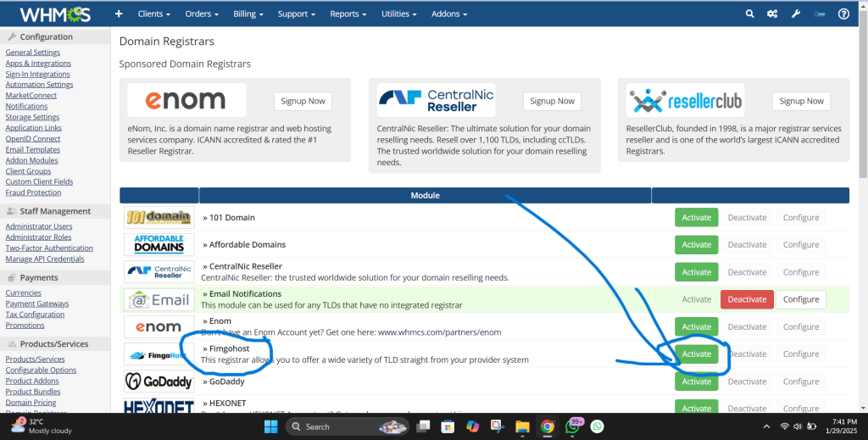The image size is (868, 440).
Task: Open Email Templates sidebar link
Action: pos(33,149)
